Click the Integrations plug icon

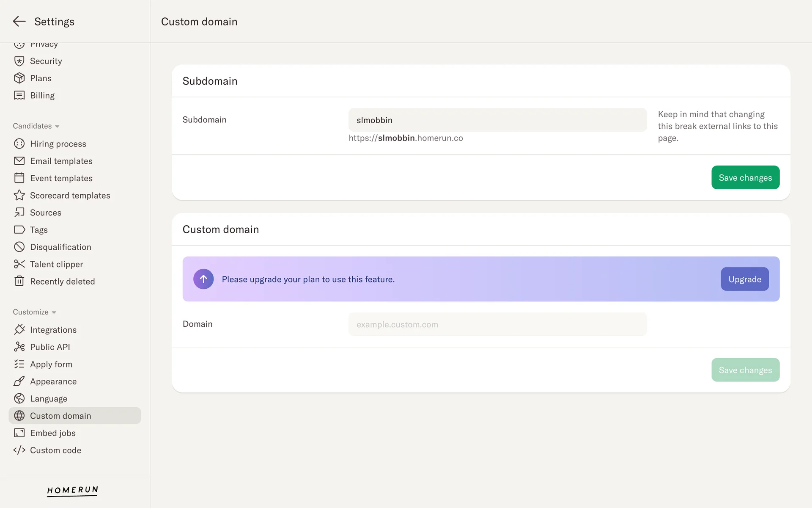[x=19, y=329]
